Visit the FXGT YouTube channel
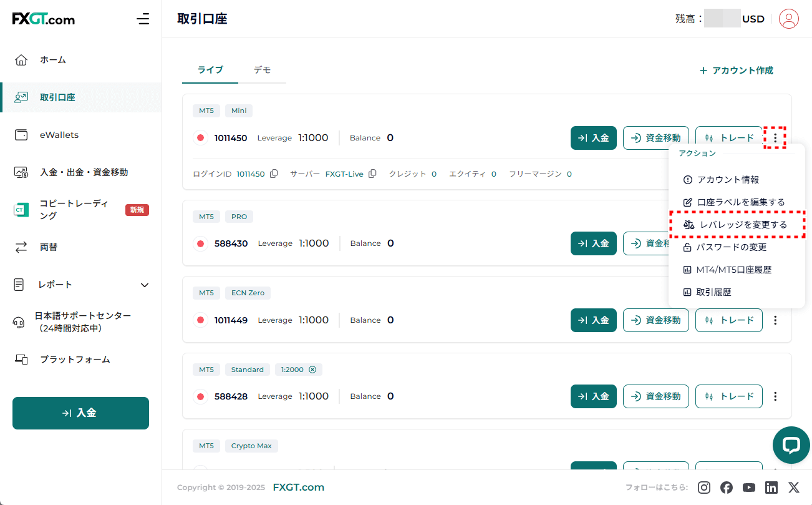 (749, 488)
